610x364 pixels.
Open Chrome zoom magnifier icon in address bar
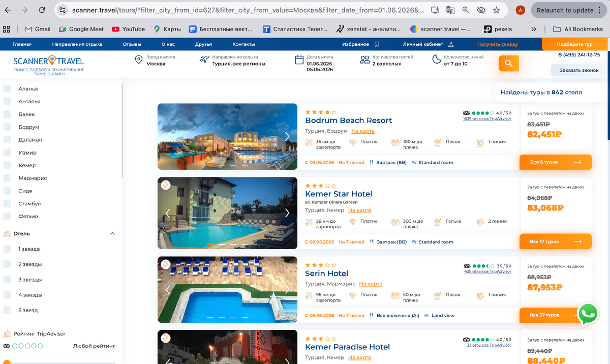(x=466, y=10)
